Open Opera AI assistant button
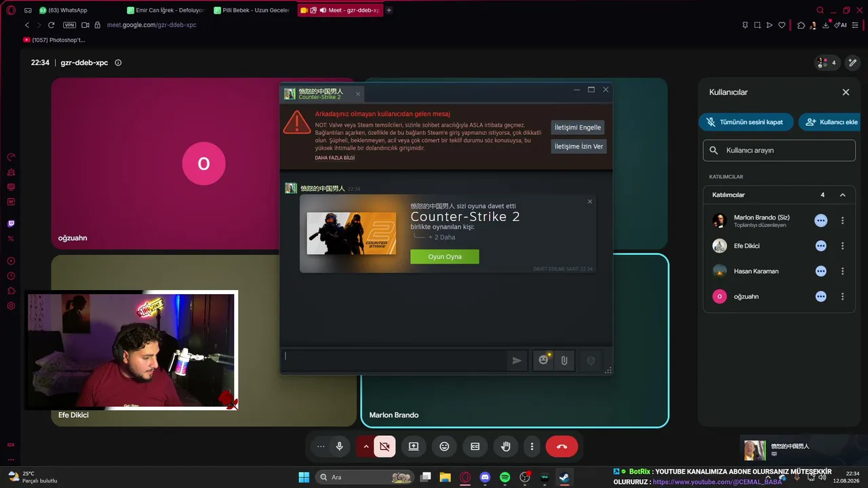Viewport: 868px width, 488px height. coord(842,25)
